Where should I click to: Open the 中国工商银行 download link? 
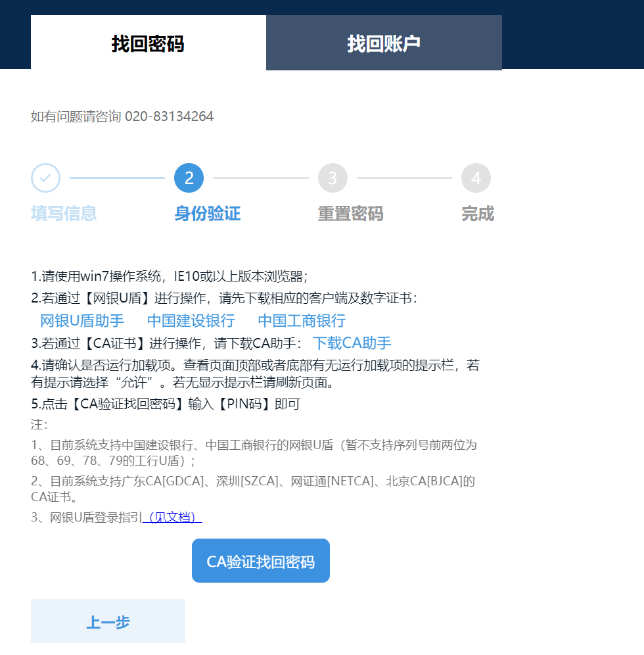302,321
